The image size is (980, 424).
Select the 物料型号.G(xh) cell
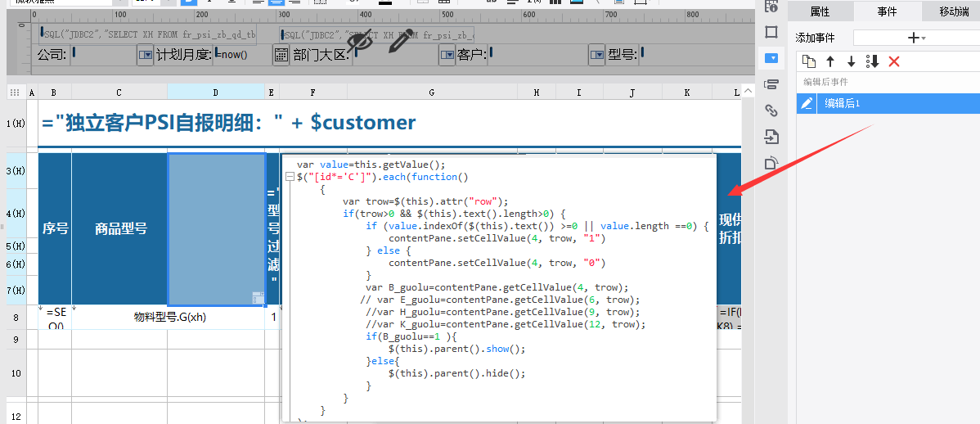(x=170, y=317)
